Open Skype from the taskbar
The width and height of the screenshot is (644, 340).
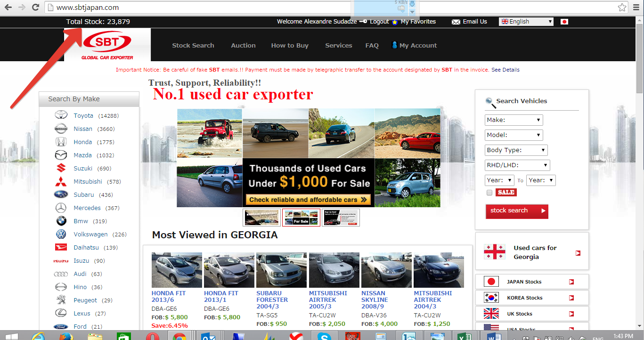pyautogui.click(x=324, y=336)
